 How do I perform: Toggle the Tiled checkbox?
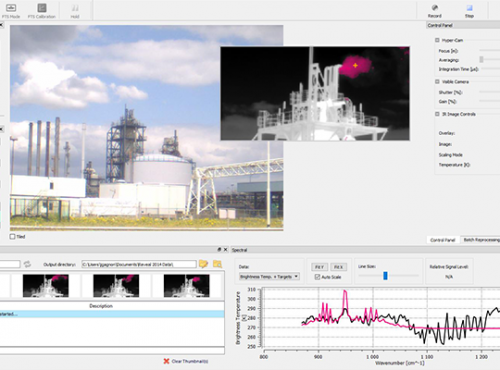click(x=13, y=236)
